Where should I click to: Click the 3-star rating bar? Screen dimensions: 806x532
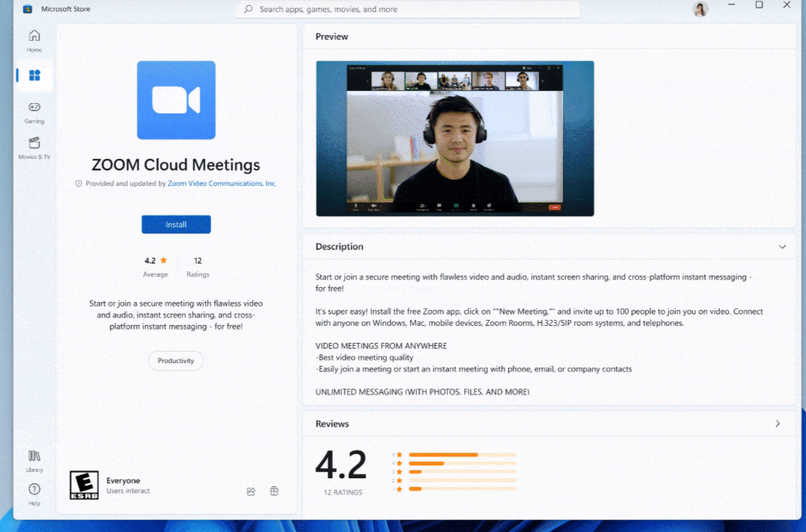coord(463,472)
